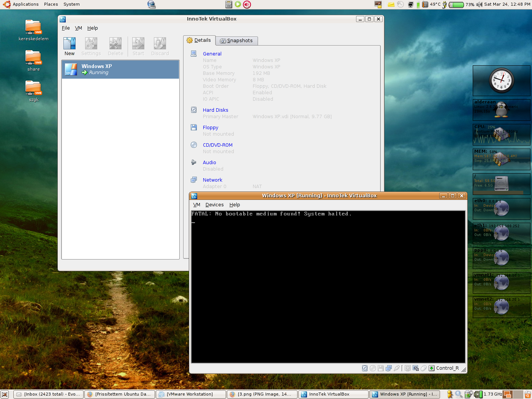Screen dimensions: 532x399
Task: Select the Windows XP virtual machine entry
Action: [120, 69]
